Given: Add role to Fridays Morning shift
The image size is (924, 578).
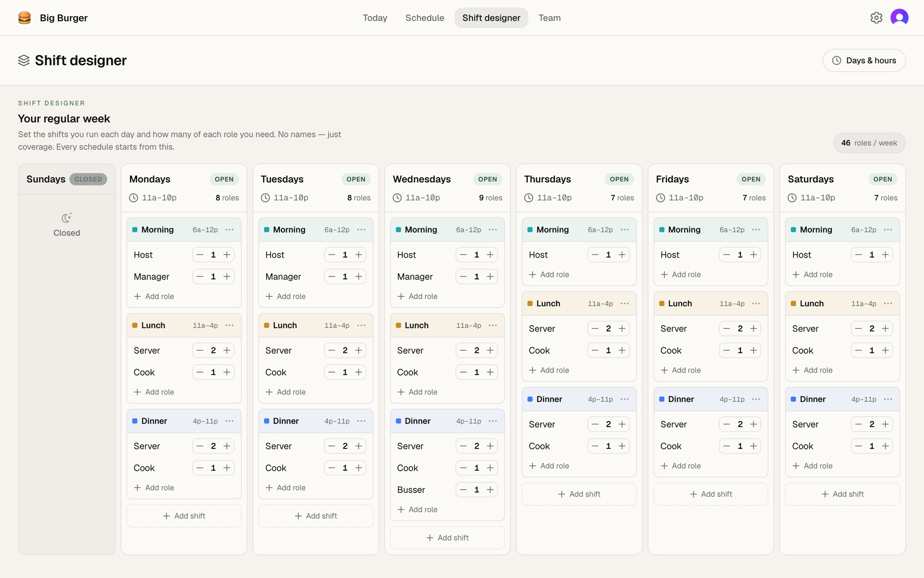Looking at the screenshot, I should pos(681,275).
